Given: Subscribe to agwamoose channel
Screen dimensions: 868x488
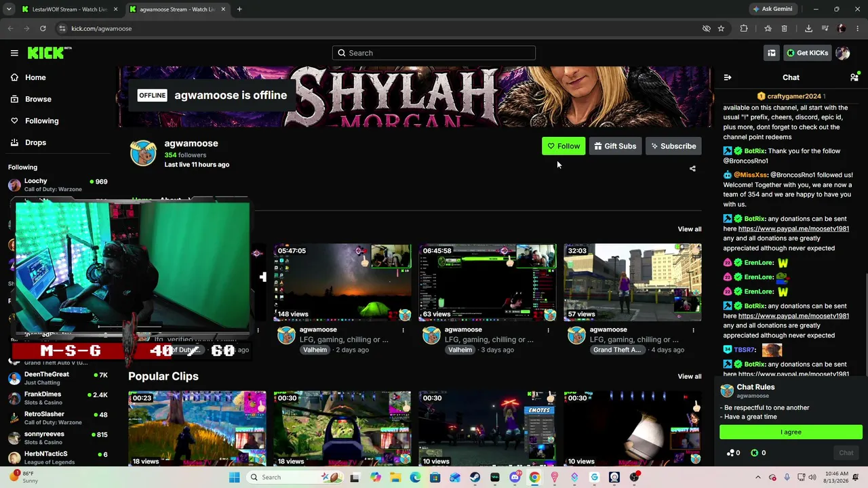Looking at the screenshot, I should click(x=673, y=146).
